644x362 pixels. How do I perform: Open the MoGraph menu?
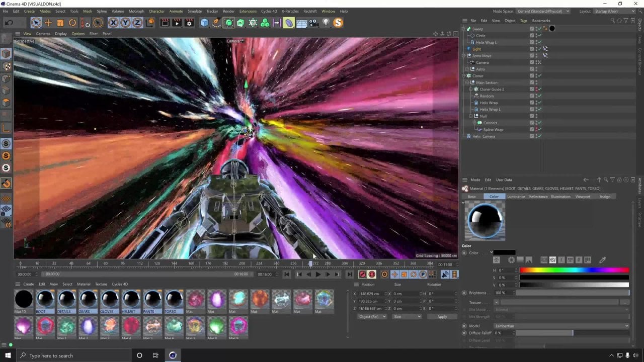[136, 11]
